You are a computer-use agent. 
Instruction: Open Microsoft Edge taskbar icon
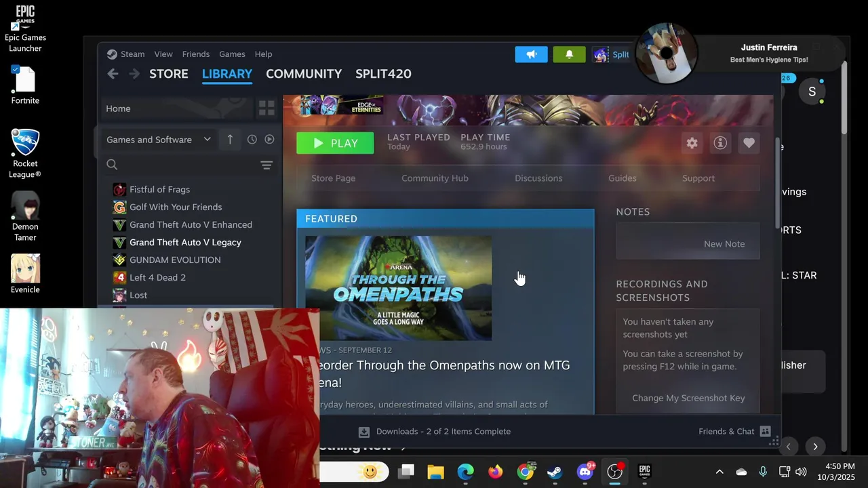(x=465, y=472)
